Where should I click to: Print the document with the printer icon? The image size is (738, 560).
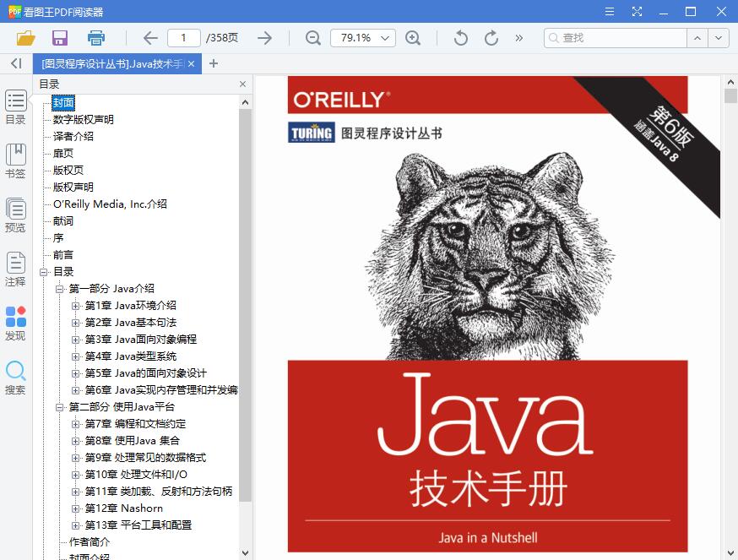(x=96, y=38)
